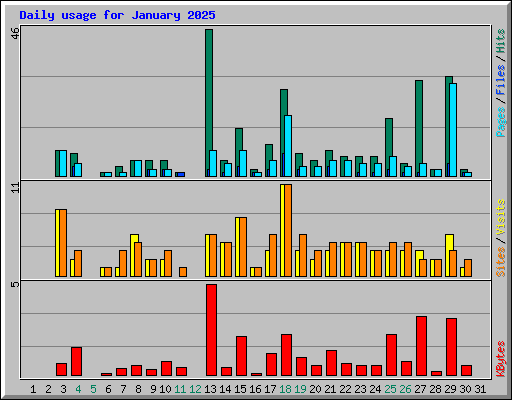The width and height of the screenshot is (512, 400).
Task: Select day 18 on the x-axis
Action: click(x=285, y=389)
